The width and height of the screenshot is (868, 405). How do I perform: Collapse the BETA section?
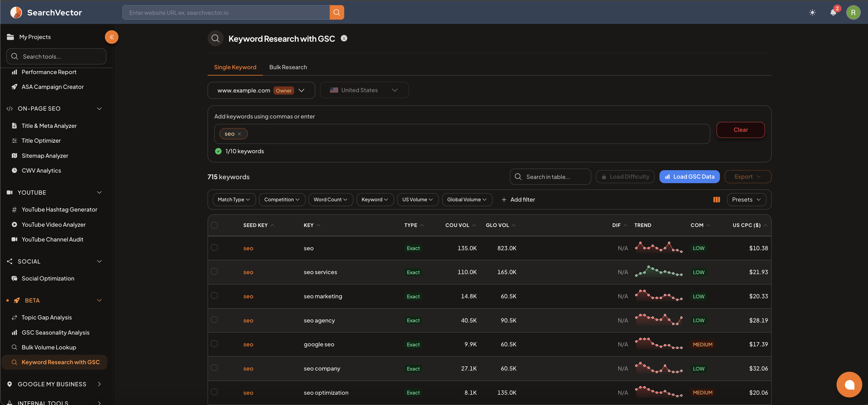(99, 300)
